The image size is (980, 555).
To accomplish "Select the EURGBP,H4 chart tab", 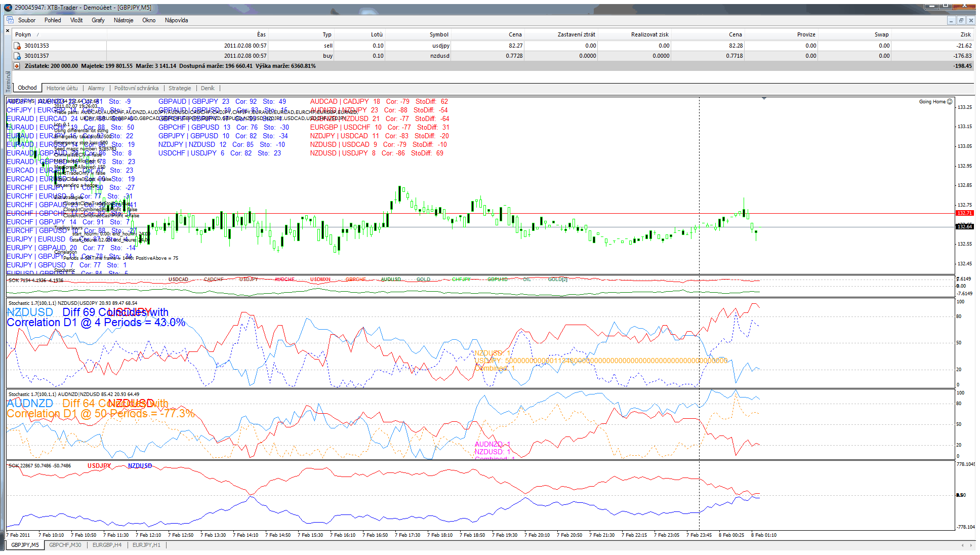I will (x=107, y=545).
